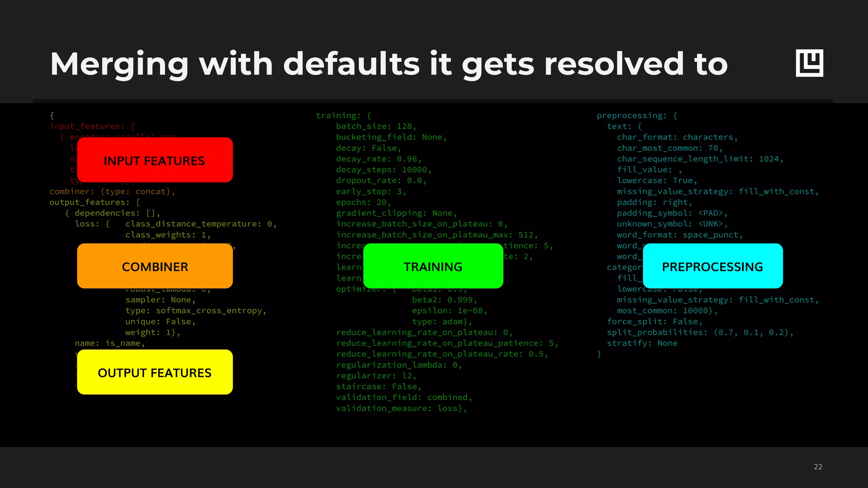Click the Ludwig logo icon
868x488 pixels.
click(809, 63)
